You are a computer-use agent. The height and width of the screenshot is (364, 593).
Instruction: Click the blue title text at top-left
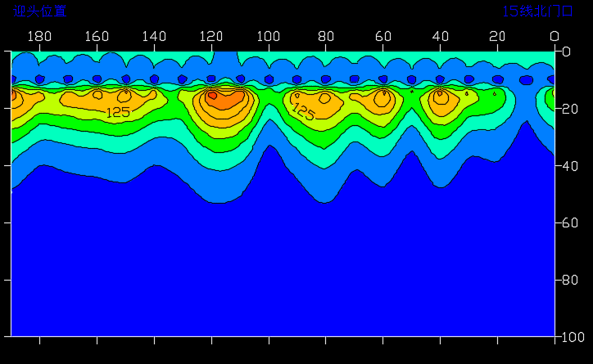point(39,11)
